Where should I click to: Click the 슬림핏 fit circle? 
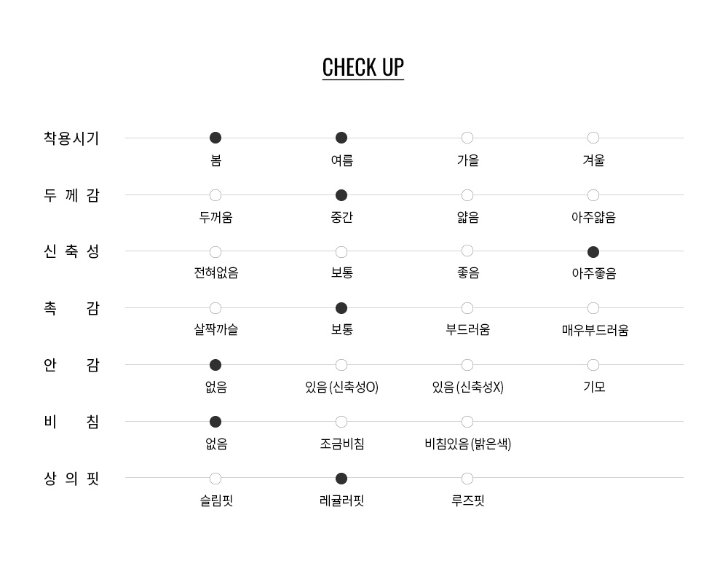[x=215, y=479]
